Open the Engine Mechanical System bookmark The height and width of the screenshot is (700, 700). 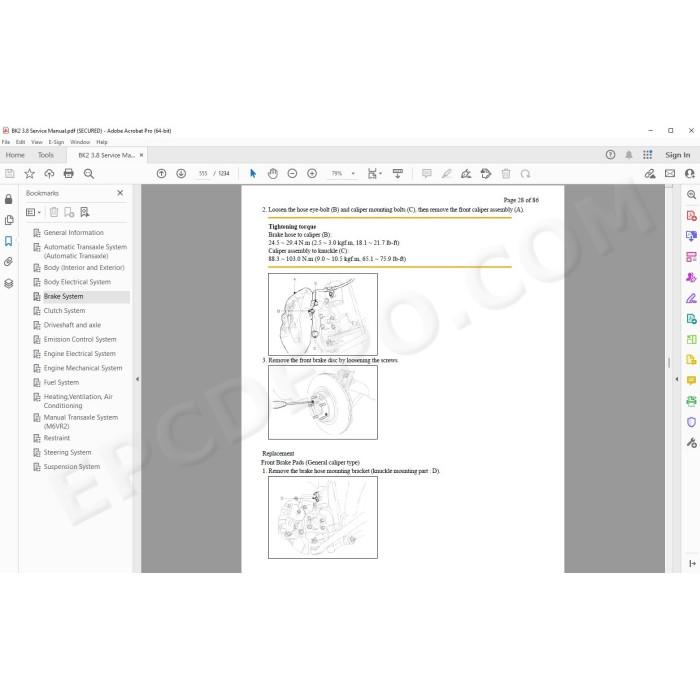click(83, 368)
